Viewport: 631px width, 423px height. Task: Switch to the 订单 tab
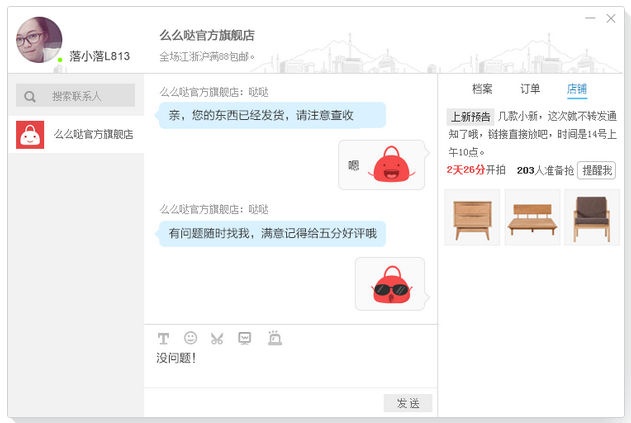click(x=530, y=89)
